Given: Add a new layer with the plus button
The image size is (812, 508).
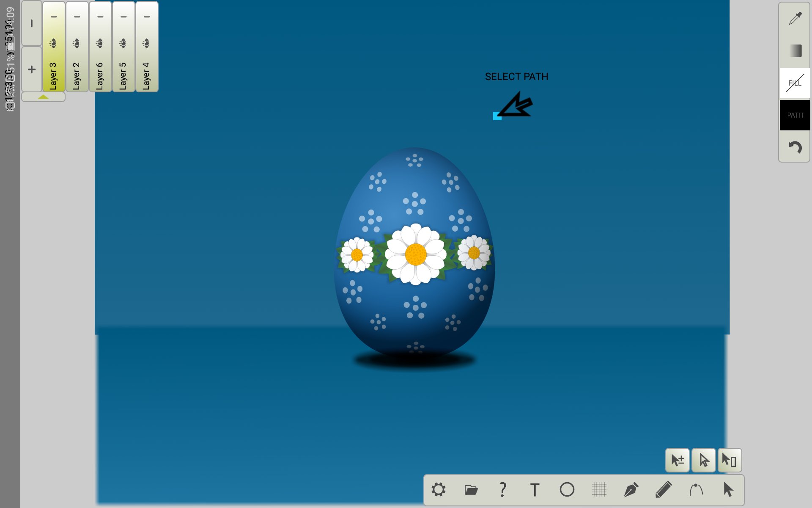Looking at the screenshot, I should (x=31, y=69).
